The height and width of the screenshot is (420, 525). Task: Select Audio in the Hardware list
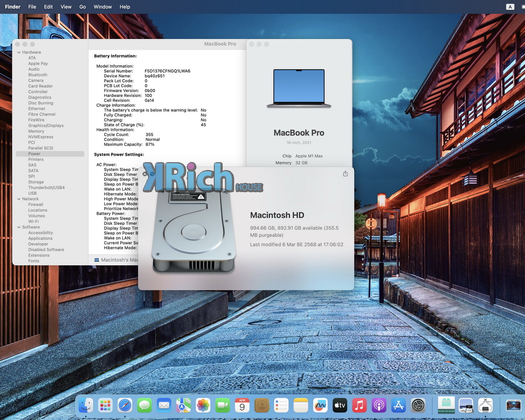click(x=34, y=69)
